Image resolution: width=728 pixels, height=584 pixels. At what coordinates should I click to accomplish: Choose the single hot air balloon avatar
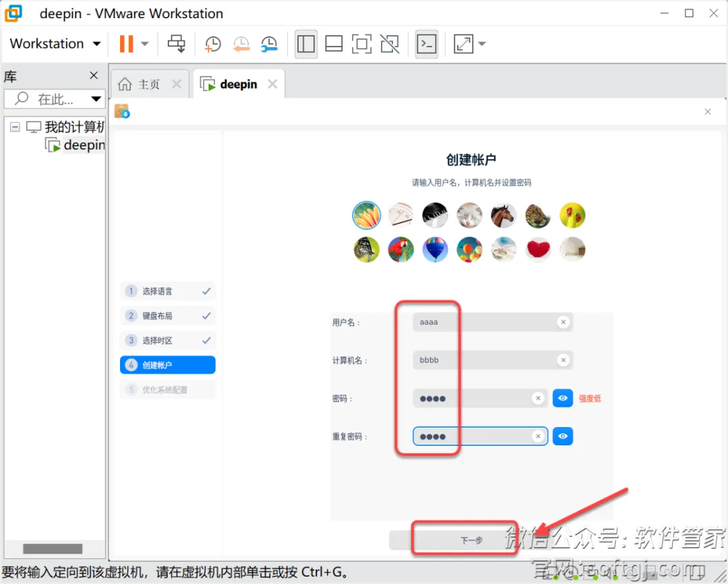[435, 249]
